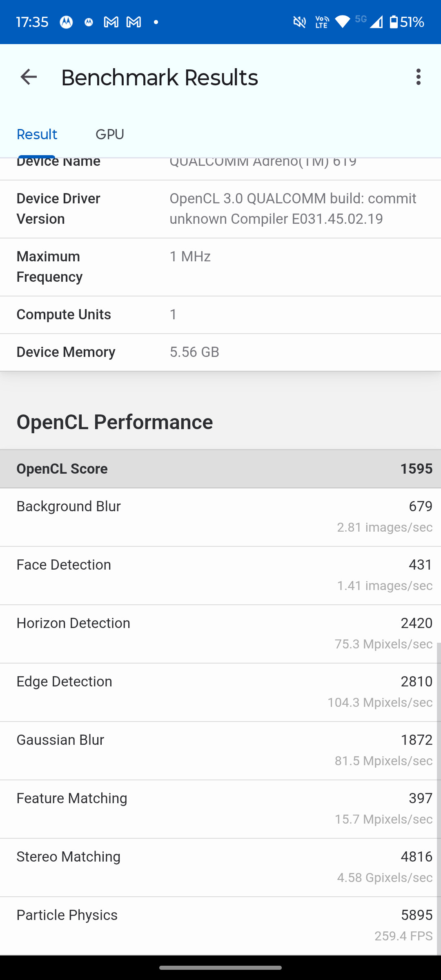Tap the bottom navigation gesture handle

(220, 967)
